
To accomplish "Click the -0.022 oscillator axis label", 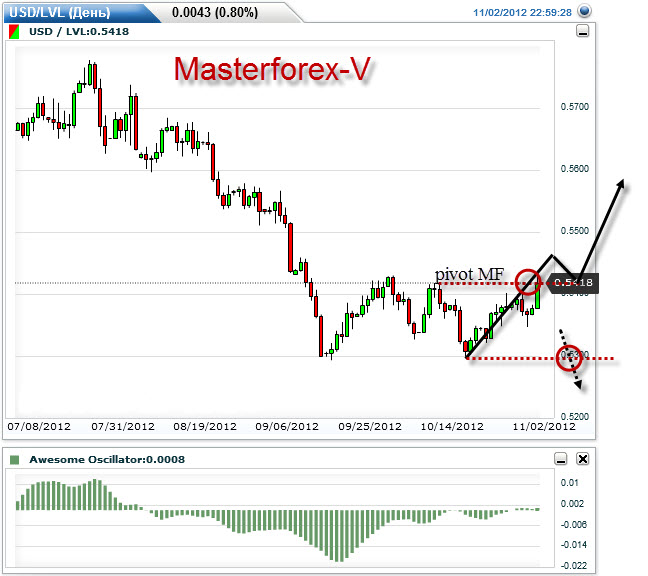I will [x=574, y=566].
